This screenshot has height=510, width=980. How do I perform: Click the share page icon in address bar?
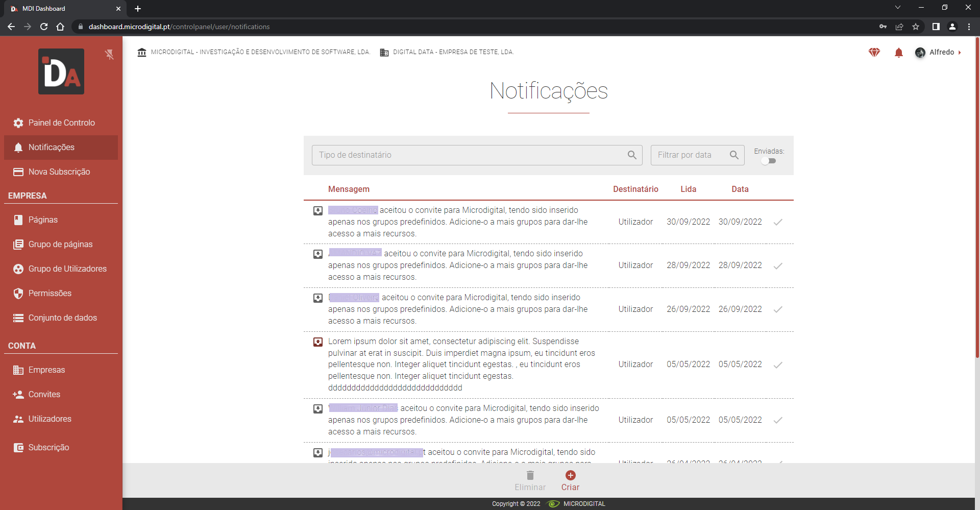[x=899, y=27]
